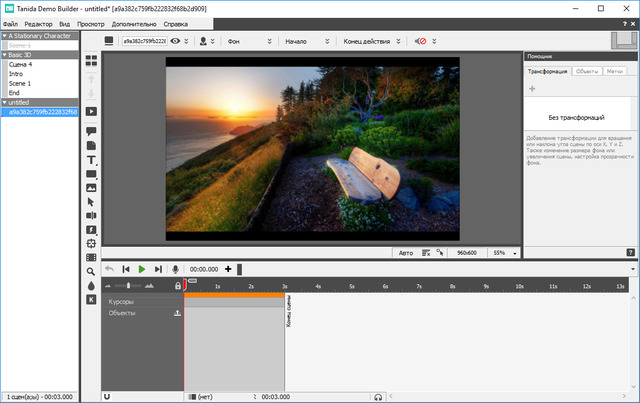Select the cursor pointer tool

[x=91, y=202]
